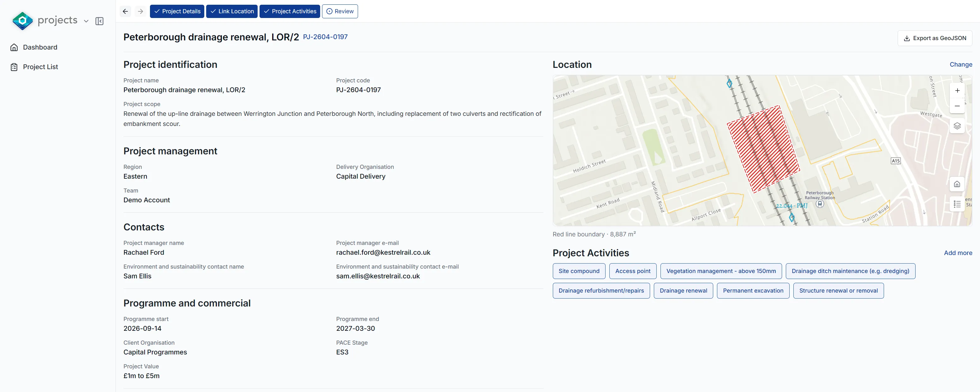The height and width of the screenshot is (392, 980).
Task: Click project code link PJ-2604-0197 in header
Action: click(x=325, y=37)
